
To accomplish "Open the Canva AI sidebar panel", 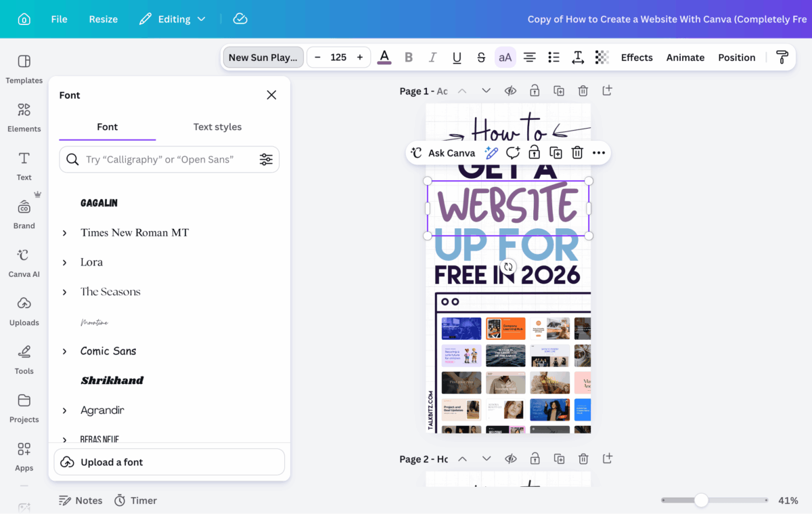I will click(24, 263).
